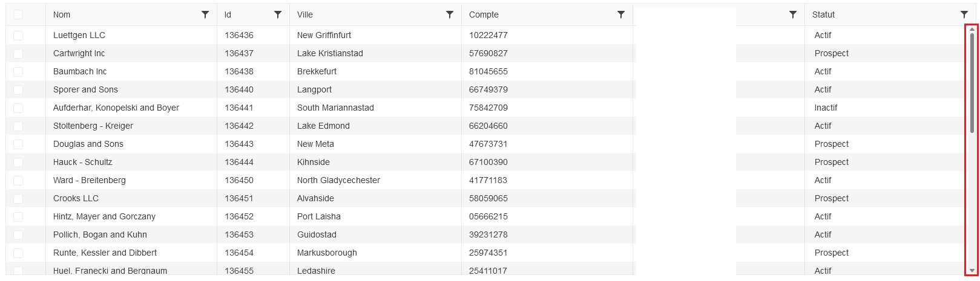Image resolution: width=980 pixels, height=281 pixels.
Task: Select the Baumbach Inc row checkbox
Action: point(18,72)
